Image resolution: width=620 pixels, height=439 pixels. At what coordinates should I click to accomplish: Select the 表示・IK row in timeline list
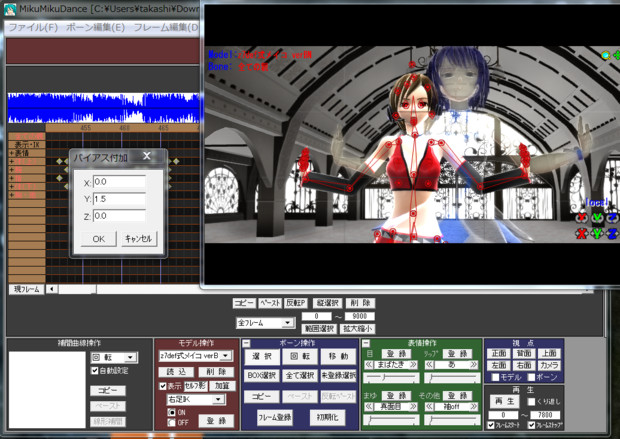pos(27,145)
